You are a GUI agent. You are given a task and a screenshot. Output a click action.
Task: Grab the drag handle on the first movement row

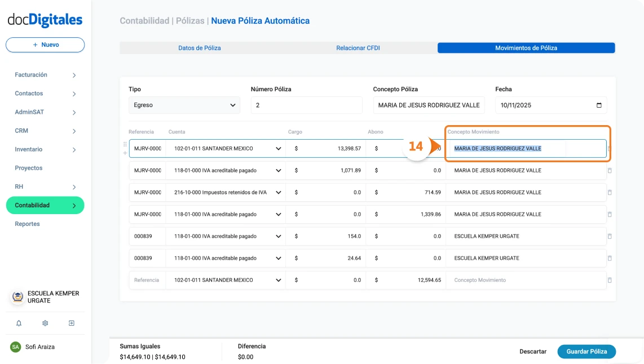coord(125,145)
